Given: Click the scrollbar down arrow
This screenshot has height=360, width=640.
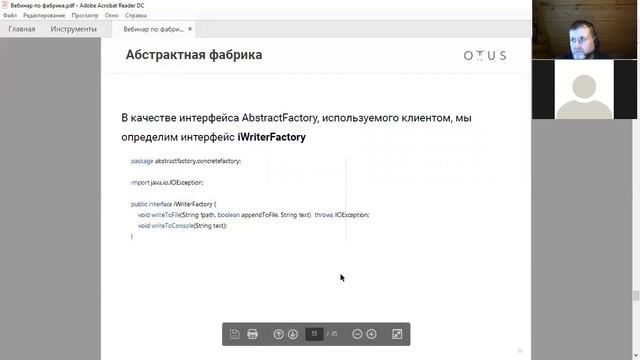Looking at the screenshot, I should point(636,356).
